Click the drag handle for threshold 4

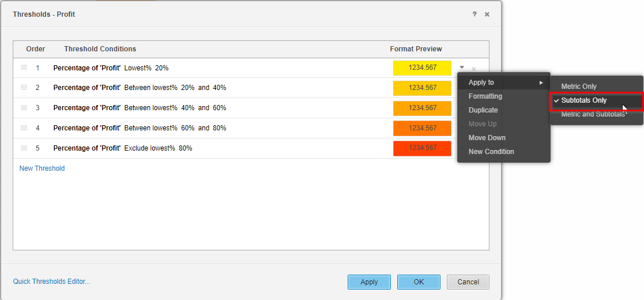pos(24,128)
